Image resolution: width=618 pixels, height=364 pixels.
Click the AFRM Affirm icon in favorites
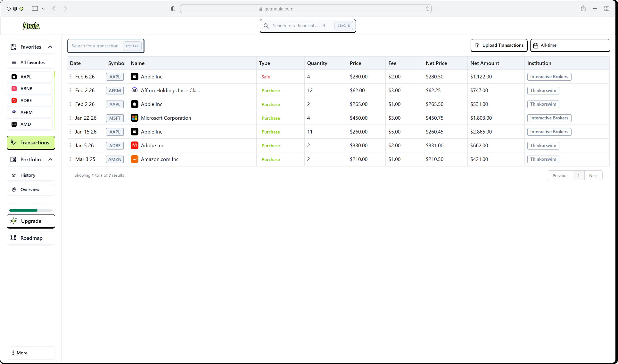[x=14, y=112]
